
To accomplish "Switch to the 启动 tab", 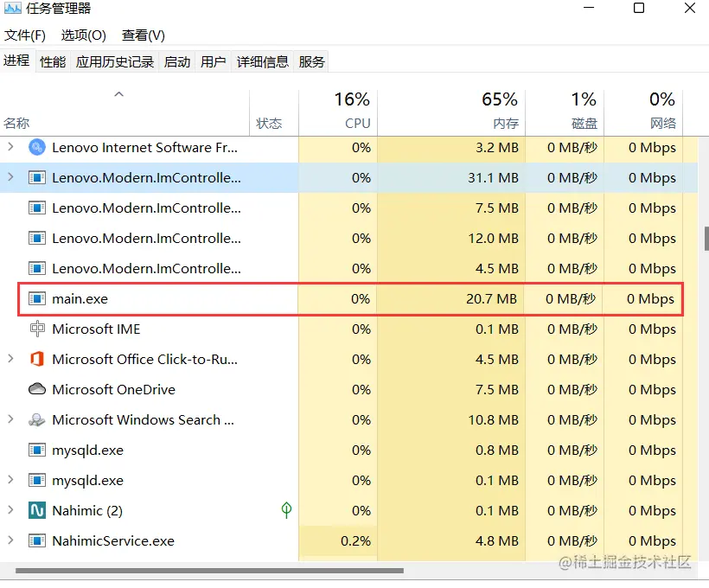I will (176, 61).
